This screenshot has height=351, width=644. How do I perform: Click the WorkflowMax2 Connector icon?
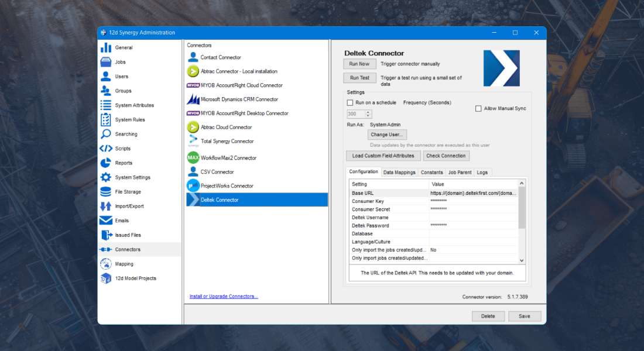(193, 158)
